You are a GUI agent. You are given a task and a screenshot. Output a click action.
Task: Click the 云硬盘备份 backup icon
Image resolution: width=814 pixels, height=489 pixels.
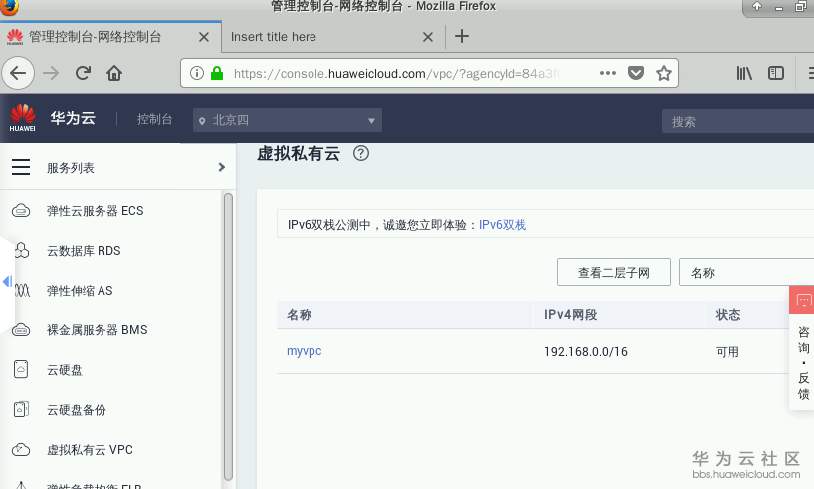pyautogui.click(x=21, y=410)
